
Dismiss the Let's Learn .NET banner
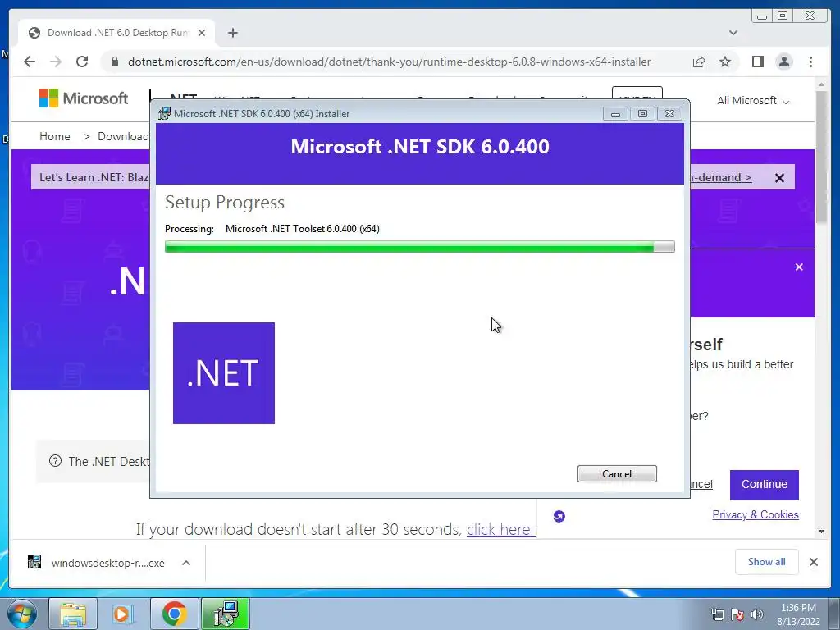[x=779, y=178]
